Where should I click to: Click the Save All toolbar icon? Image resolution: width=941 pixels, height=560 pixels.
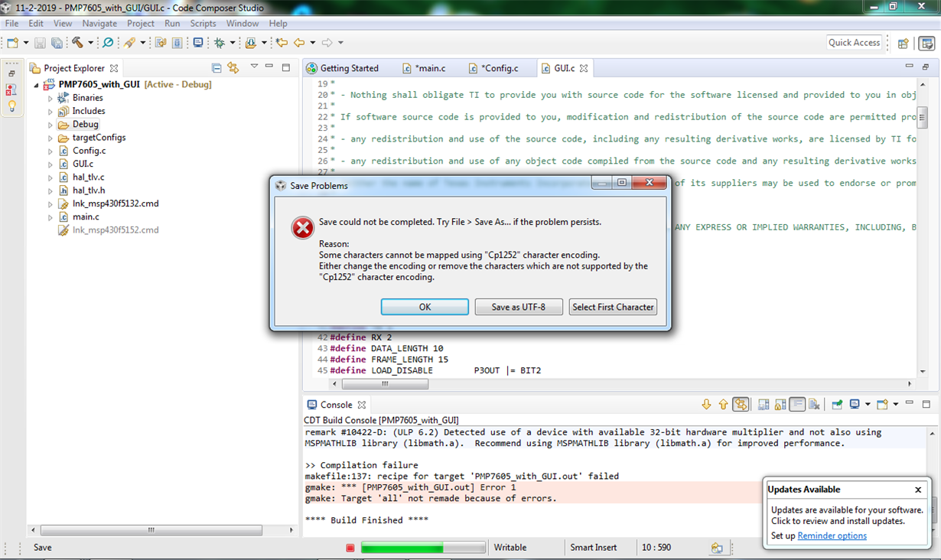pyautogui.click(x=57, y=43)
